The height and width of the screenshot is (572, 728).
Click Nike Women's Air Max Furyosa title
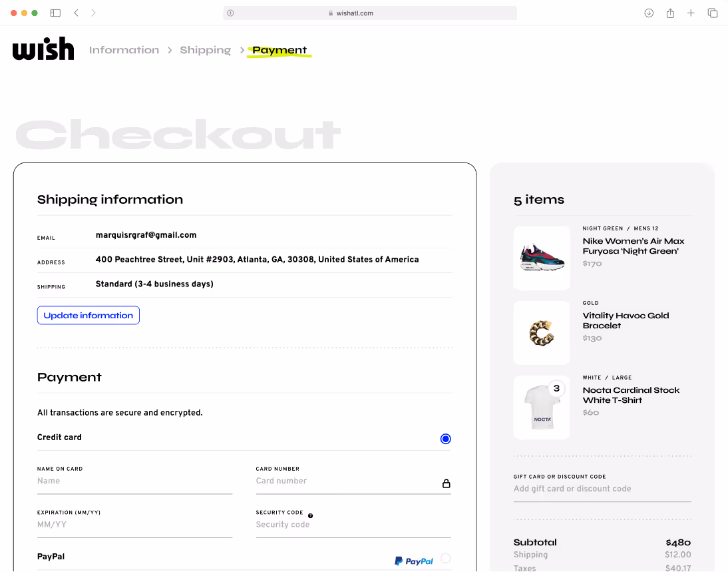click(x=634, y=246)
